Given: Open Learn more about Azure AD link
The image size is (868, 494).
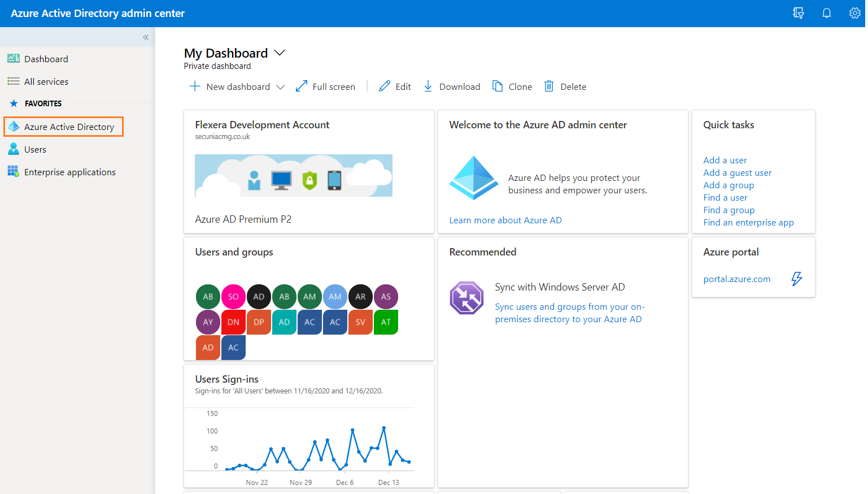Looking at the screenshot, I should [x=505, y=220].
